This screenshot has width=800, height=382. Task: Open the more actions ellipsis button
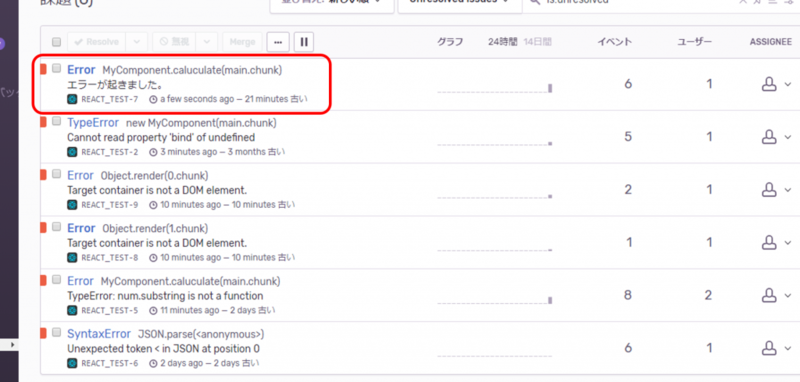(x=278, y=42)
